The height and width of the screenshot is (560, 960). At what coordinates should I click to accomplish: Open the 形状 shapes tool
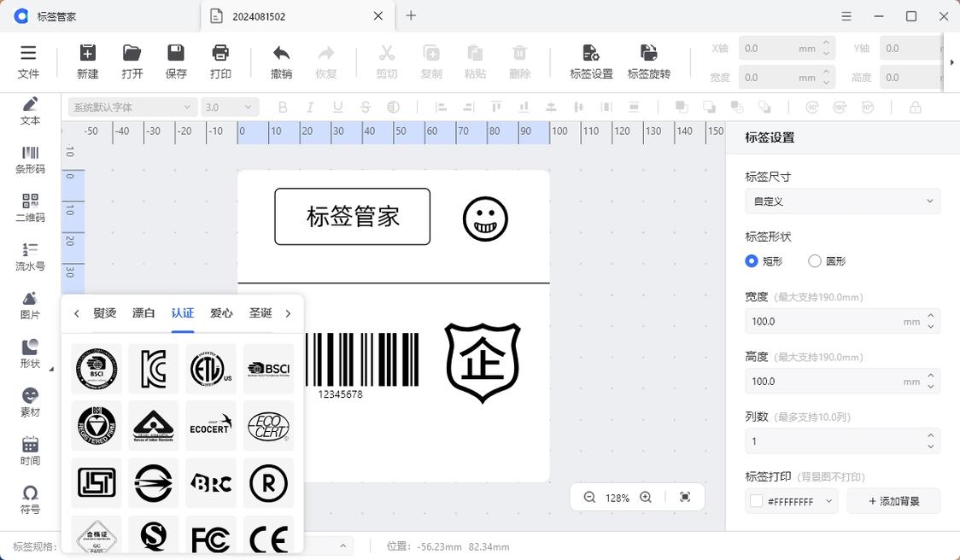(x=30, y=353)
